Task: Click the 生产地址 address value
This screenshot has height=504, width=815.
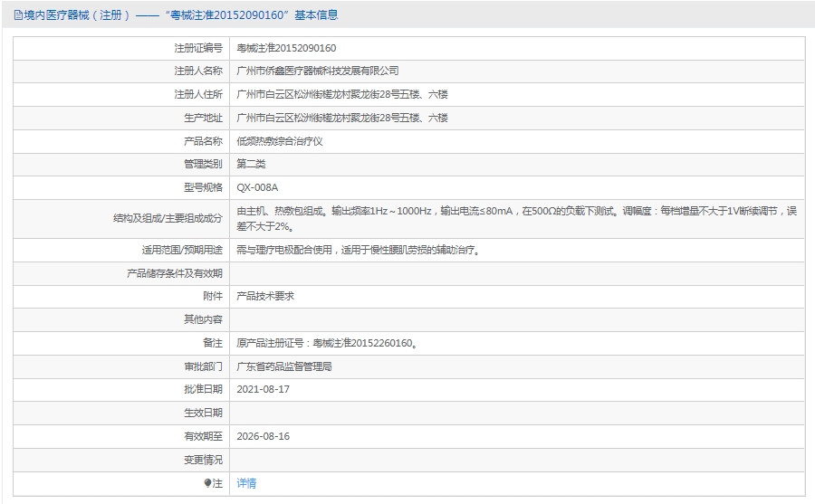Action: [x=342, y=118]
